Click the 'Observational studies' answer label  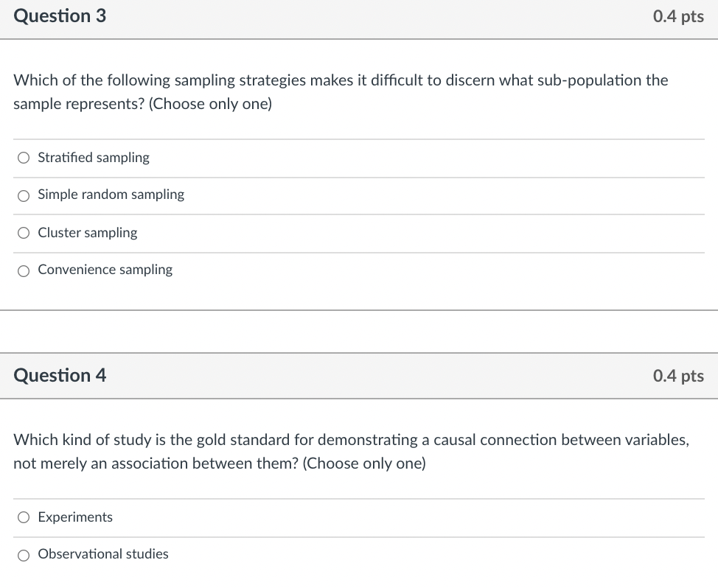point(103,554)
